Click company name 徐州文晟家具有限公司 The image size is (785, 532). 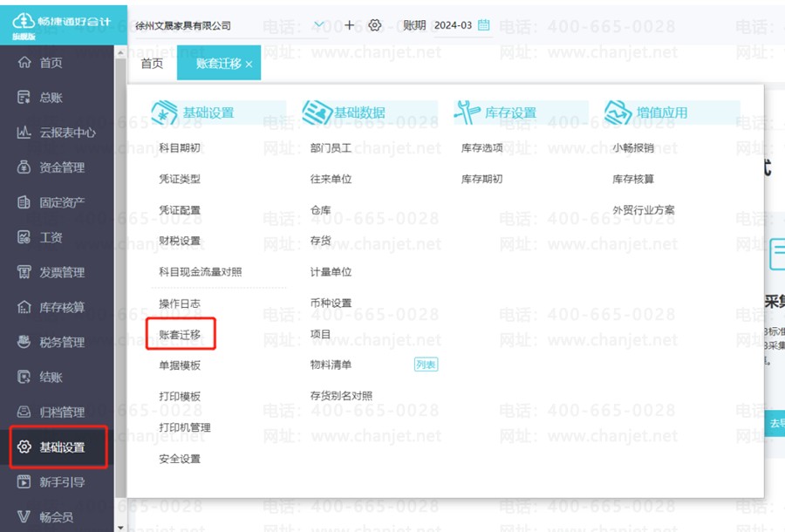[x=183, y=25]
